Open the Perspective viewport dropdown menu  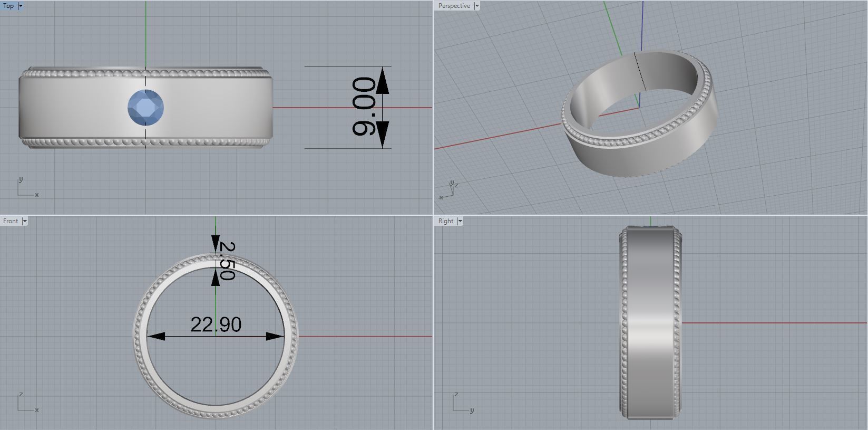point(477,6)
